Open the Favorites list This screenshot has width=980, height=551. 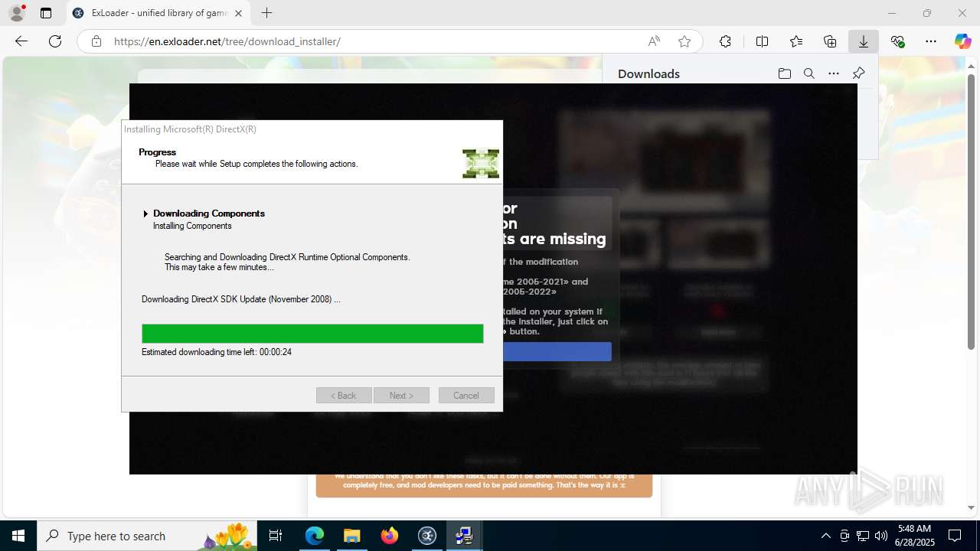(796, 41)
